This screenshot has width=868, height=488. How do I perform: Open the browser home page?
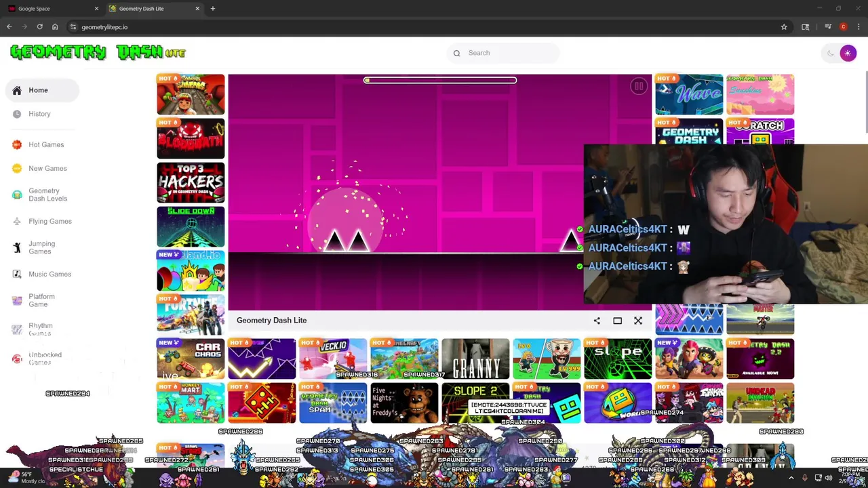tap(55, 27)
